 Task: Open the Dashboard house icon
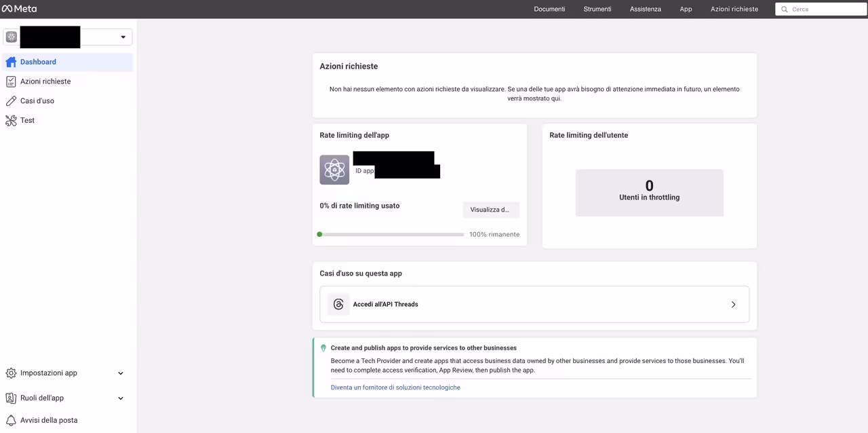[11, 62]
